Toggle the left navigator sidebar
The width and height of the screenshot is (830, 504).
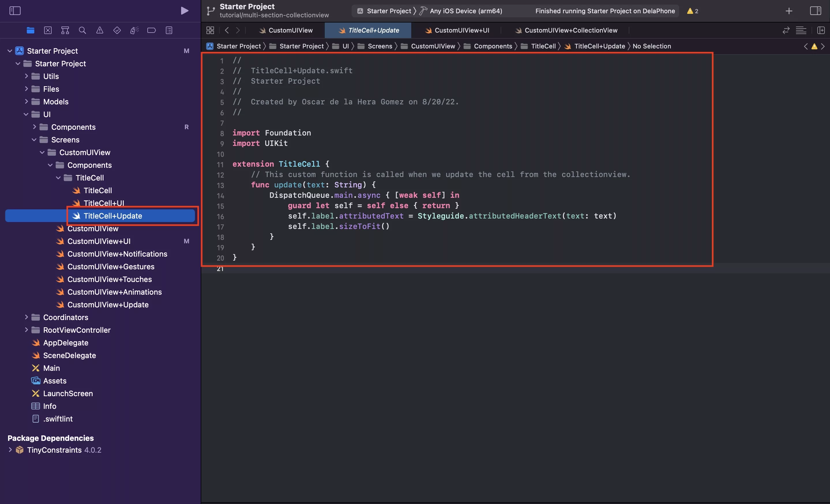coord(15,11)
